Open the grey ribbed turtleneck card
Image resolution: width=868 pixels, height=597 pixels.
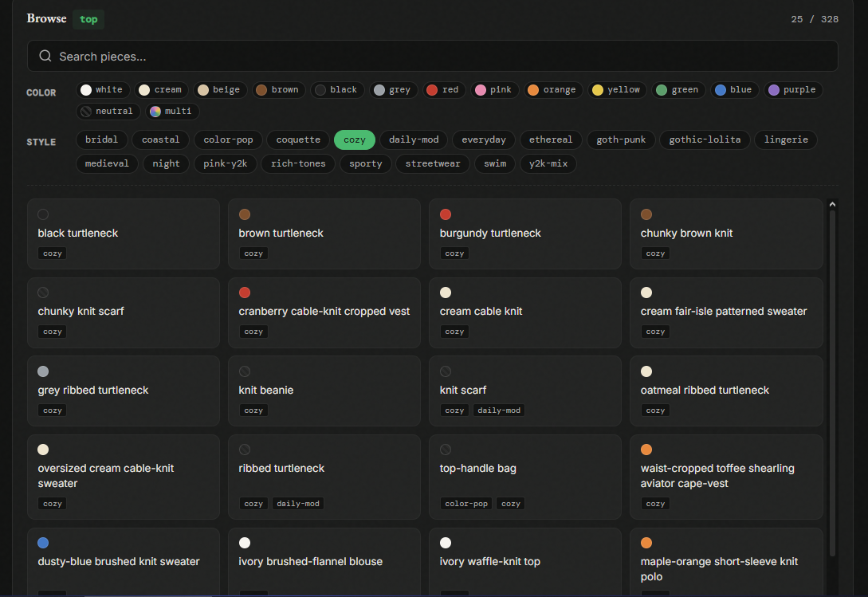[x=124, y=391]
